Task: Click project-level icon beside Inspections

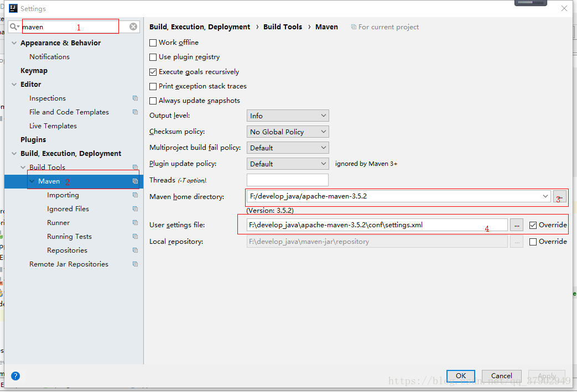Action: click(x=135, y=98)
